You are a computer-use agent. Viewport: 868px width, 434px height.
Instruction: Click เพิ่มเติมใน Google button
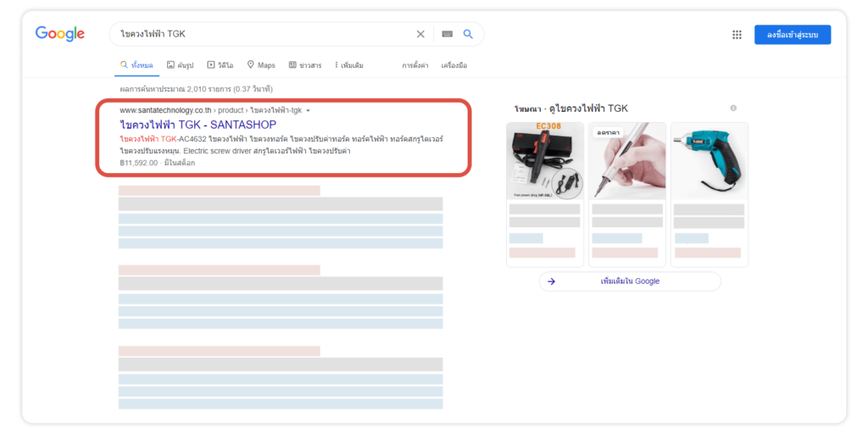click(629, 281)
